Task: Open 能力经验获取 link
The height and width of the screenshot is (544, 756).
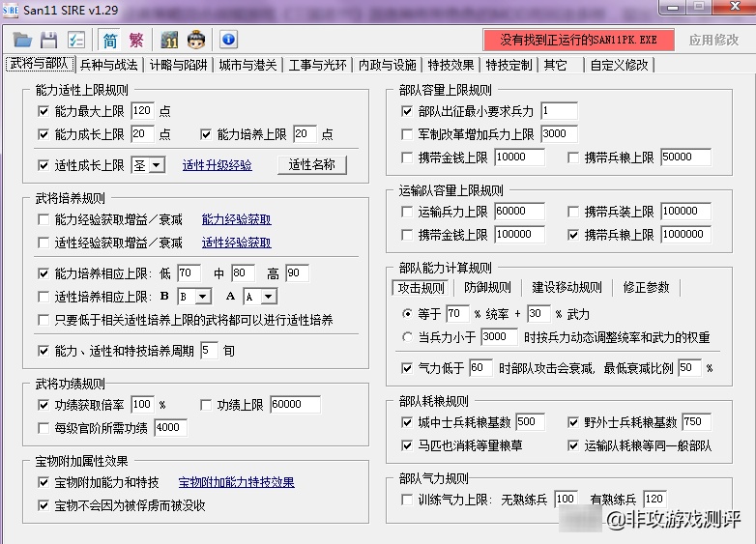Action: tap(236, 219)
